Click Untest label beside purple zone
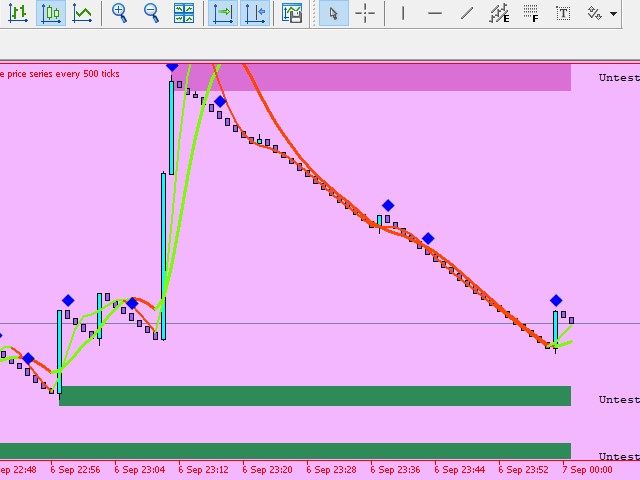Viewport: 640px width, 480px height. 619,78
